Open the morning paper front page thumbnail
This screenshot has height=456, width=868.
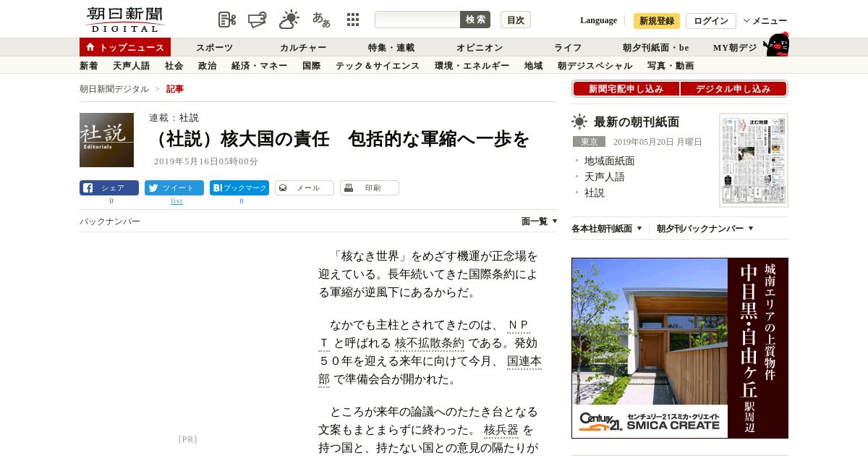(754, 160)
